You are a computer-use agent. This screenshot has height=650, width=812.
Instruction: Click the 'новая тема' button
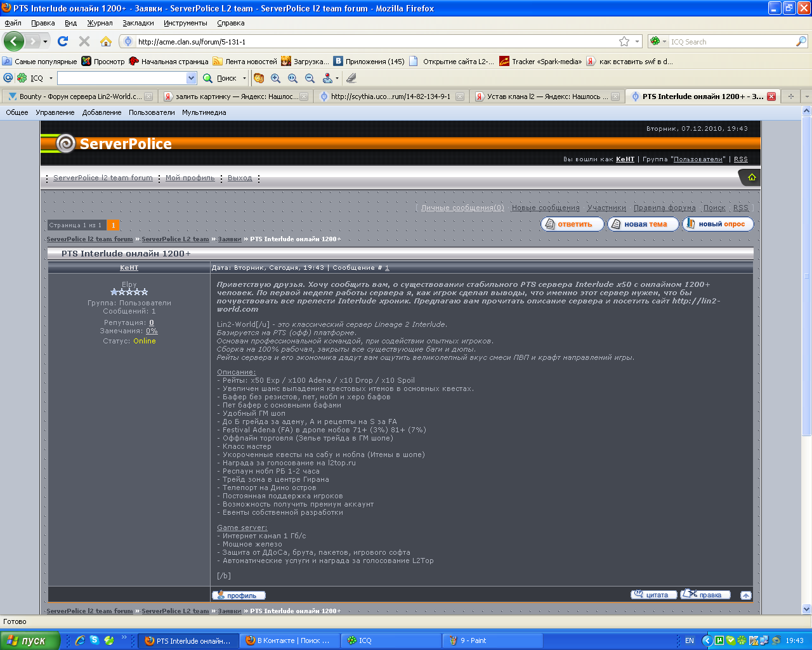[643, 224]
